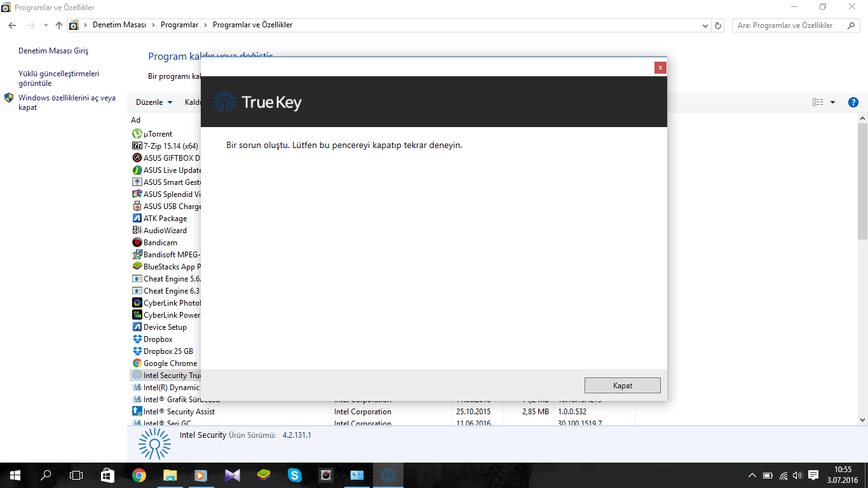Expand the view options dropdown arrow
This screenshot has width=868, height=488.
(833, 102)
